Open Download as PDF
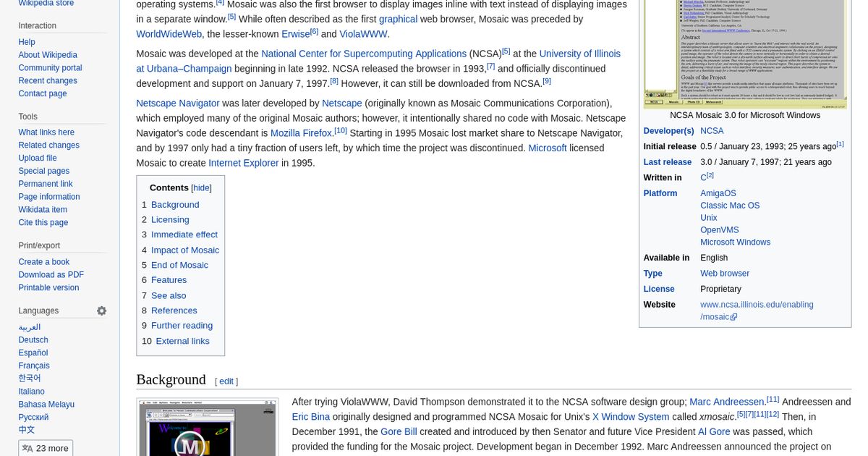This screenshot has height=456, width=868. coord(51,274)
